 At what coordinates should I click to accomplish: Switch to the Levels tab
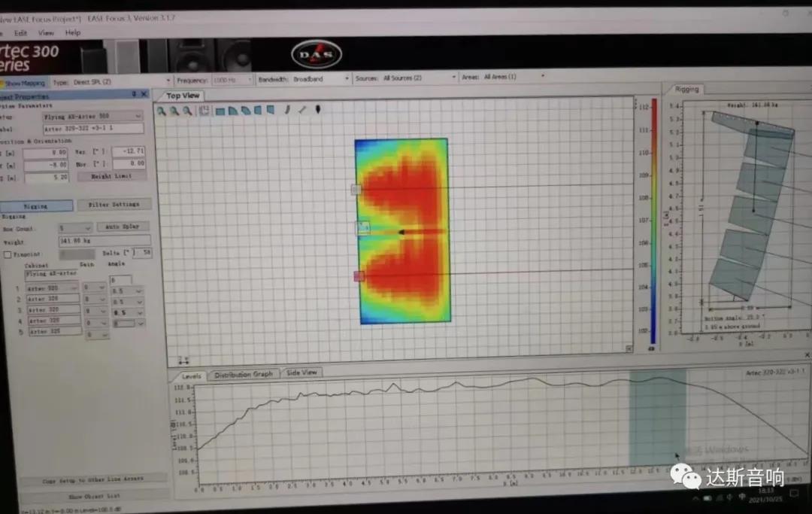click(x=191, y=376)
